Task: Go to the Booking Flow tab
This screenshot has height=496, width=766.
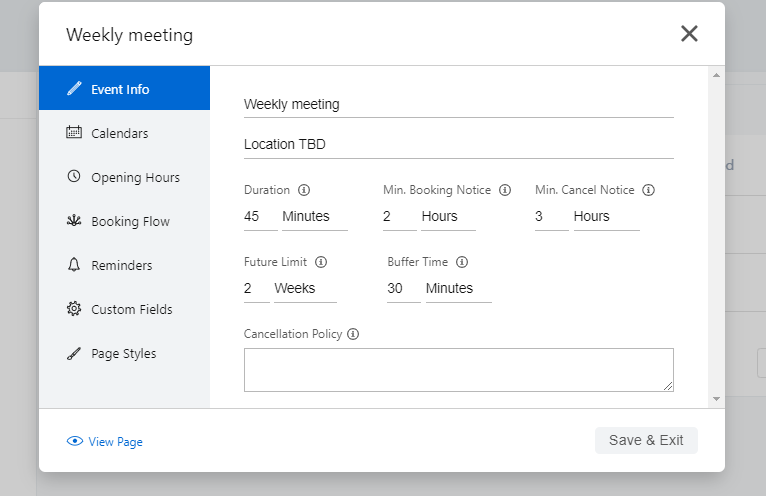Action: click(x=130, y=221)
